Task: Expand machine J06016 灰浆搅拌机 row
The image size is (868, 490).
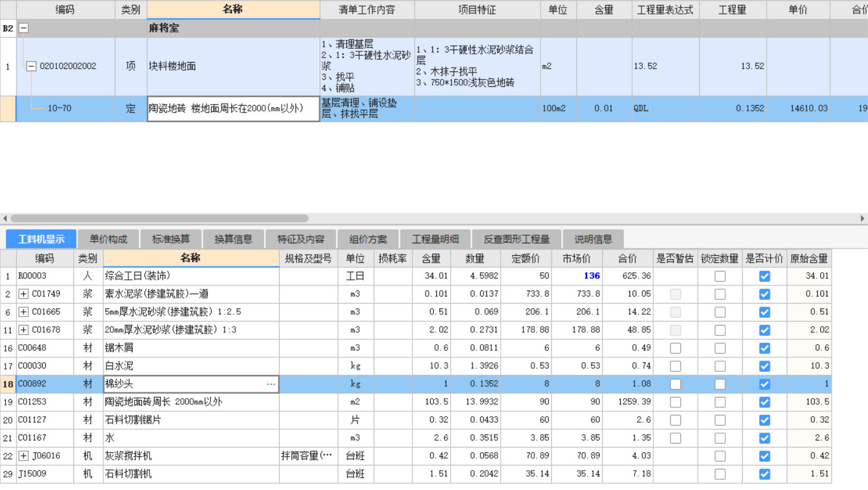Action: pos(23,456)
